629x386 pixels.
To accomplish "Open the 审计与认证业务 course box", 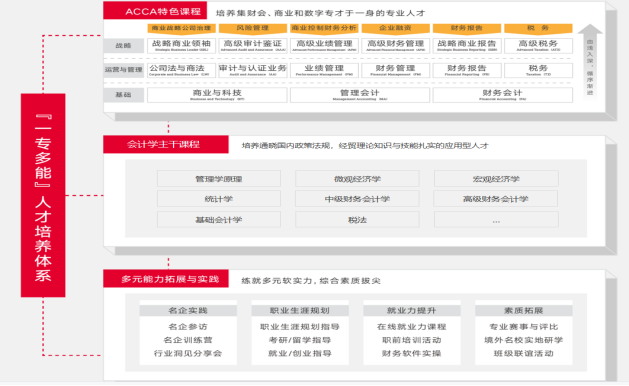I will [253, 70].
